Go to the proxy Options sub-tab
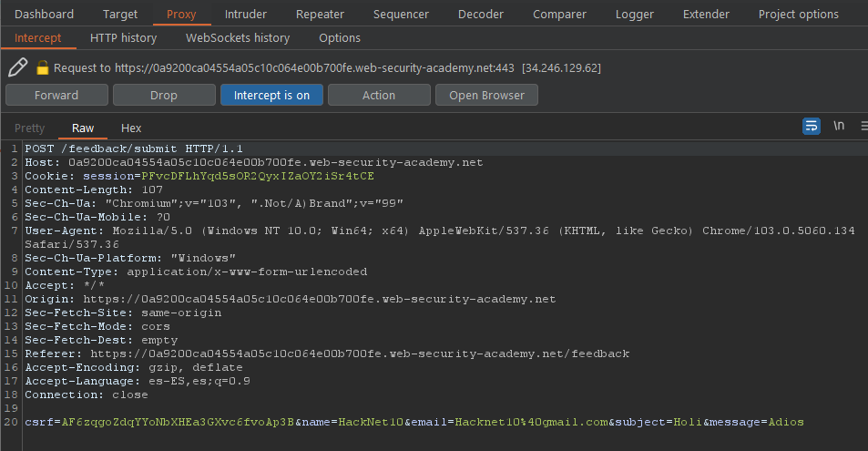Screen dimensions: 868x451 340,38
